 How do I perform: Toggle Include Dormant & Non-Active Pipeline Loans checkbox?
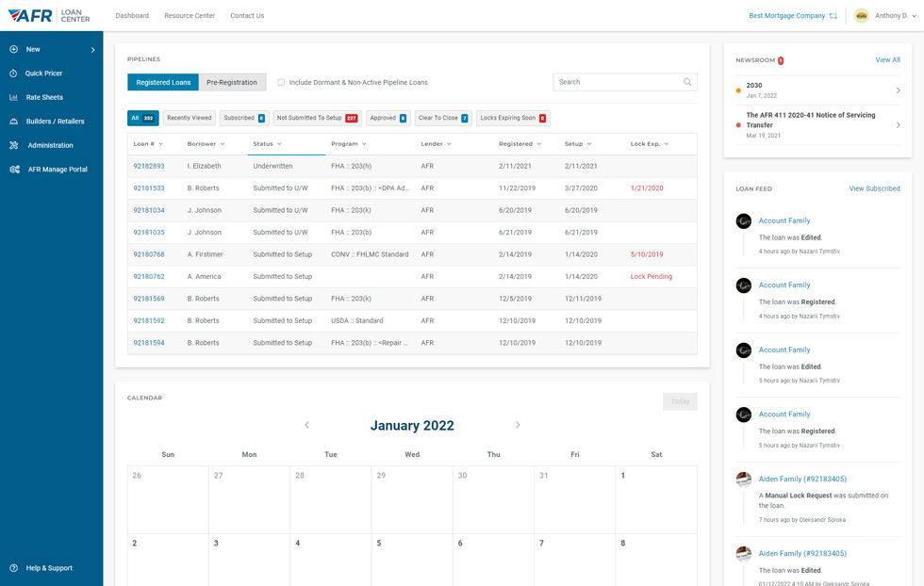pyautogui.click(x=281, y=83)
